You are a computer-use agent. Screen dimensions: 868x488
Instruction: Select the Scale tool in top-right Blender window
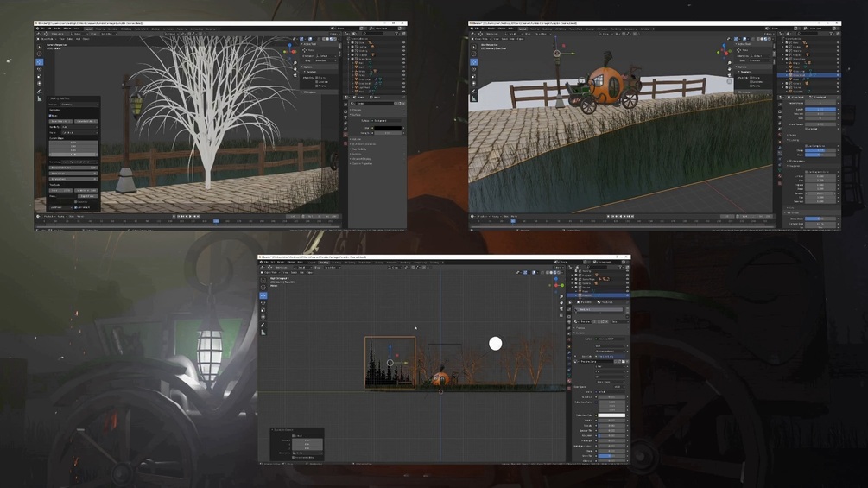(x=474, y=76)
